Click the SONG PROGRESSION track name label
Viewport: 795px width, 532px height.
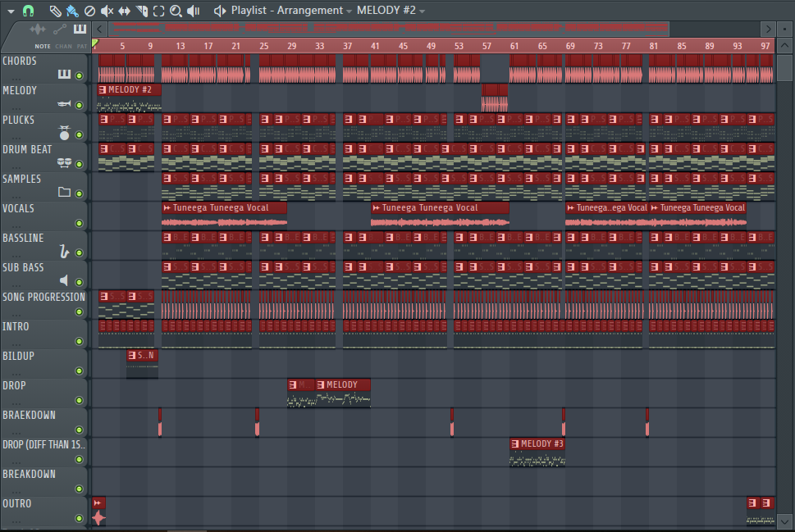pos(43,297)
